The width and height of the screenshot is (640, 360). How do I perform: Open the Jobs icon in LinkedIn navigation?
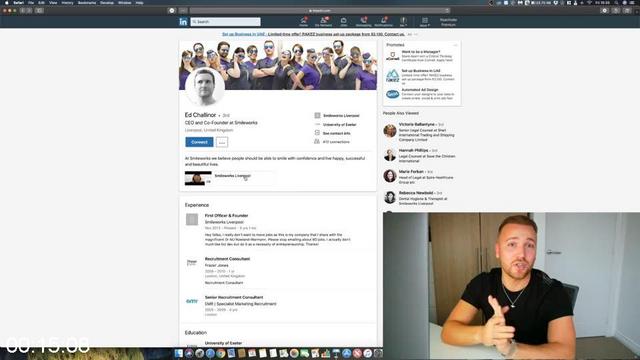[x=344, y=22]
